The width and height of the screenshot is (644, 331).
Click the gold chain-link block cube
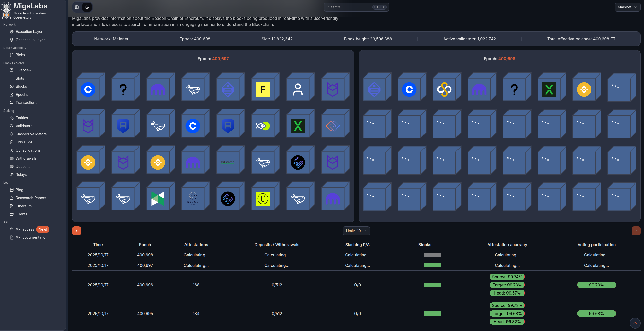(444, 89)
